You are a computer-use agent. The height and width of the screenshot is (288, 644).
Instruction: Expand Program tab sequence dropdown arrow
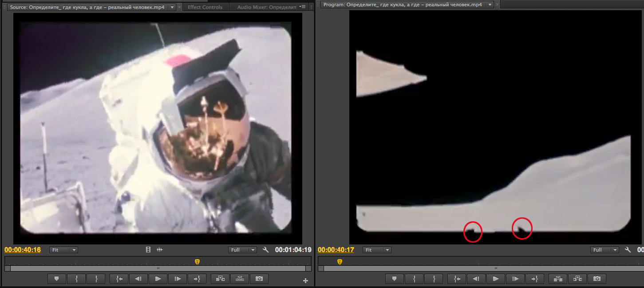pos(490,4)
